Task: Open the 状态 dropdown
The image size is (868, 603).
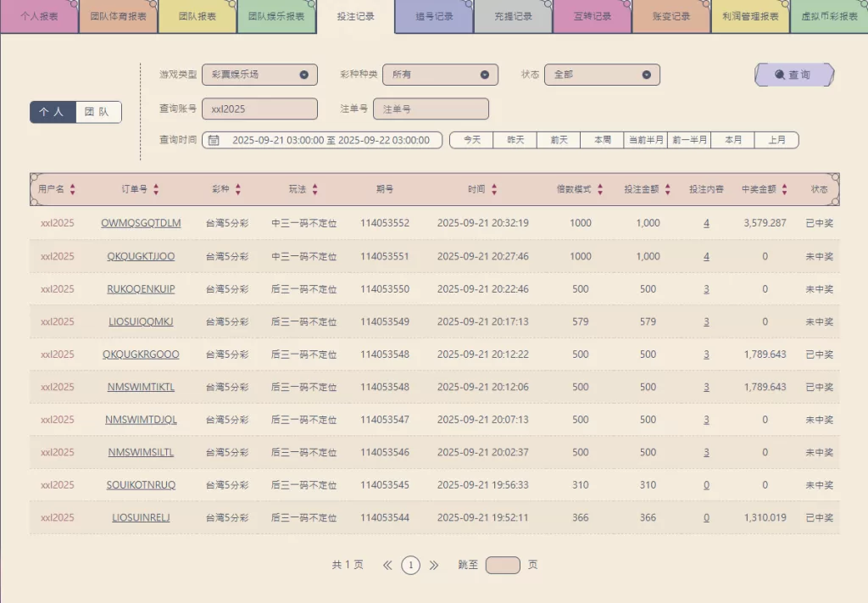Action: (x=602, y=75)
